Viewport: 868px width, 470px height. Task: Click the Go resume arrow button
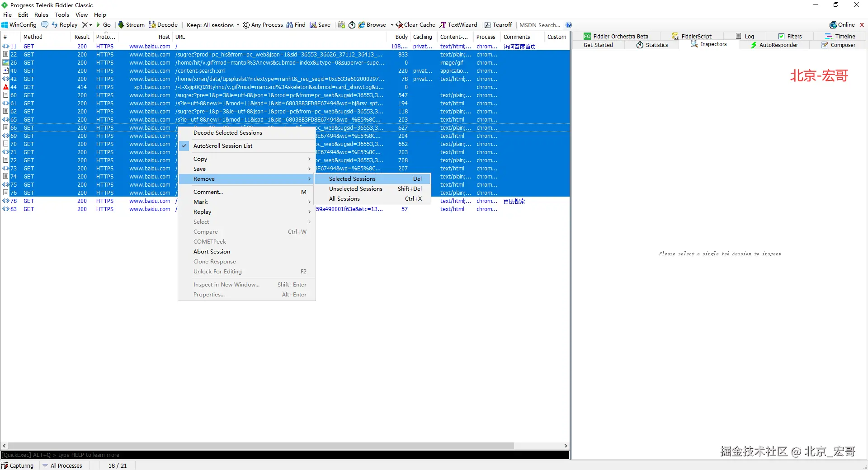tap(104, 25)
